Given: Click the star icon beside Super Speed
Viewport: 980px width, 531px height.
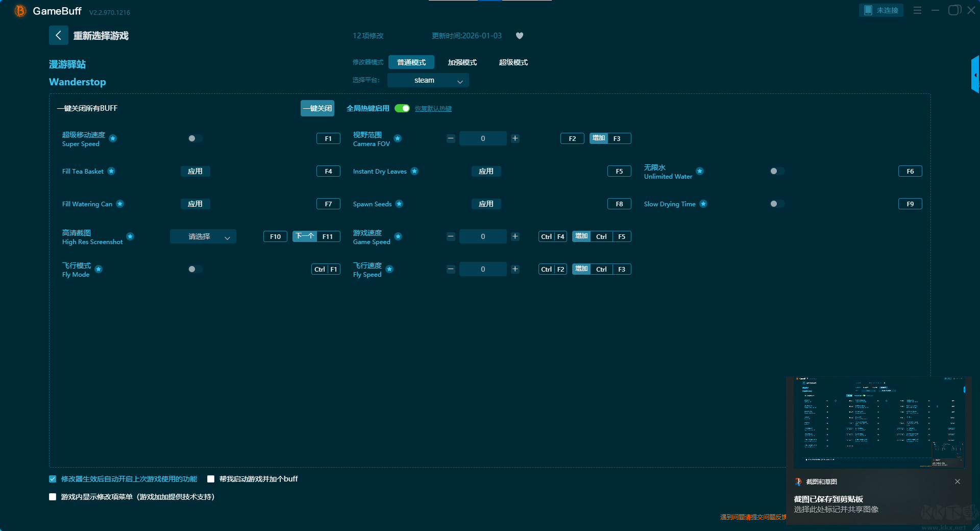Looking at the screenshot, I should (113, 139).
